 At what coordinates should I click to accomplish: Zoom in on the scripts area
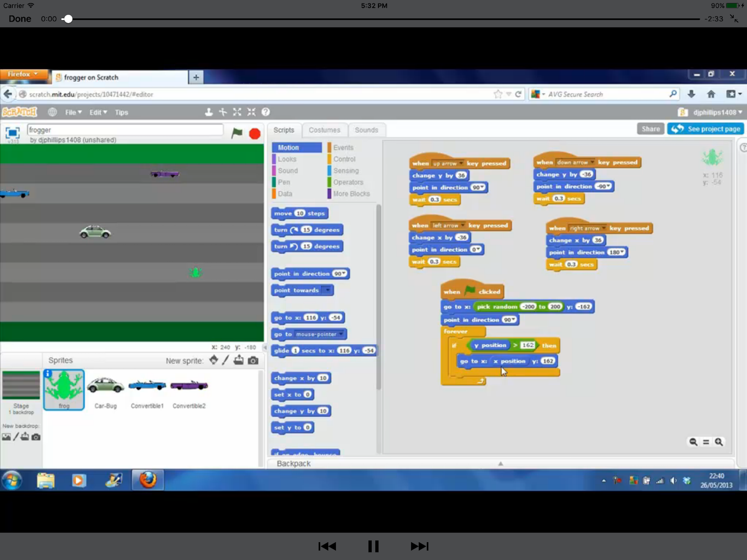[x=719, y=442]
